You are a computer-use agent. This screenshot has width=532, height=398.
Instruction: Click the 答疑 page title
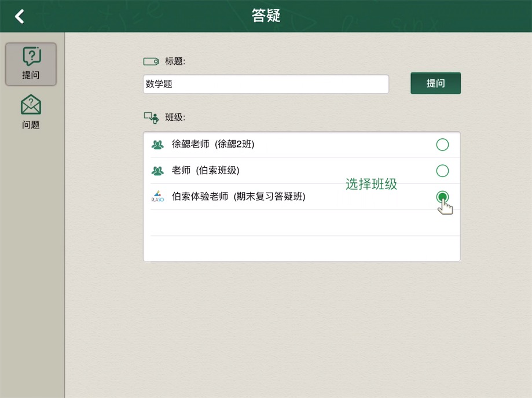(x=266, y=16)
